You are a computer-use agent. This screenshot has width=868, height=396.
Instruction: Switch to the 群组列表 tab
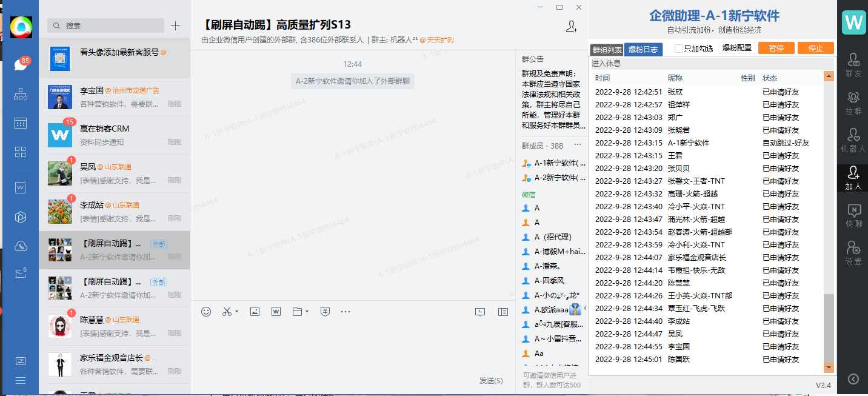coord(607,49)
